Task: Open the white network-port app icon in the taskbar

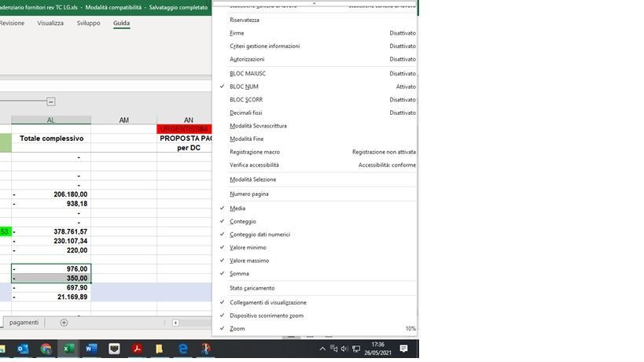Action: (114, 349)
